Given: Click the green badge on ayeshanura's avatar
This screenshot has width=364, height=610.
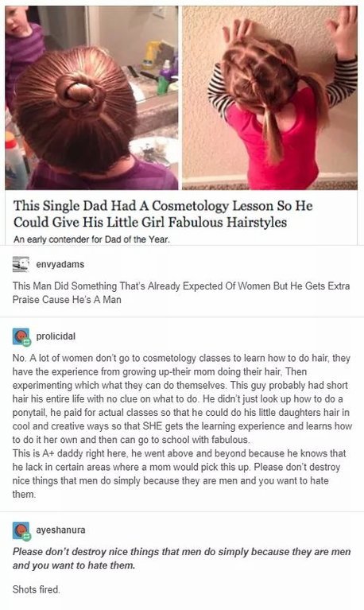Looking at the screenshot, I should point(26,536).
